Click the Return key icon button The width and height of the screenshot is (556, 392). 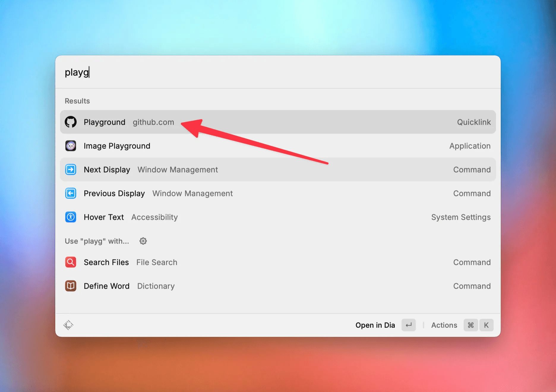click(409, 325)
